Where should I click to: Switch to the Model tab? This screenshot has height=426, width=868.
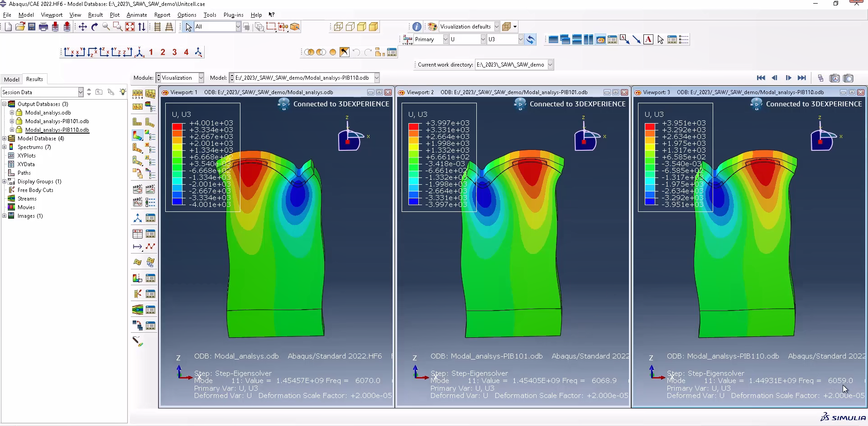point(12,79)
